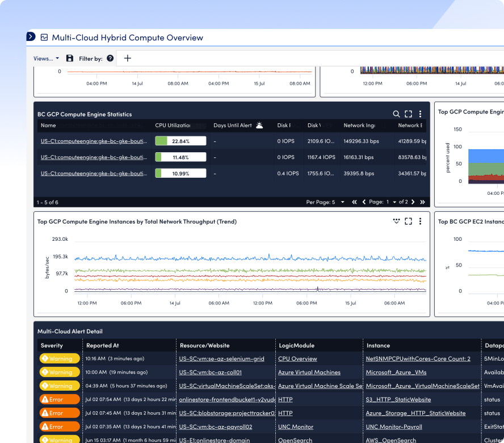The width and height of the screenshot is (504, 443).
Task: Click the 10:16 AM (3 minutes ago) timestamp
Action: (115, 358)
